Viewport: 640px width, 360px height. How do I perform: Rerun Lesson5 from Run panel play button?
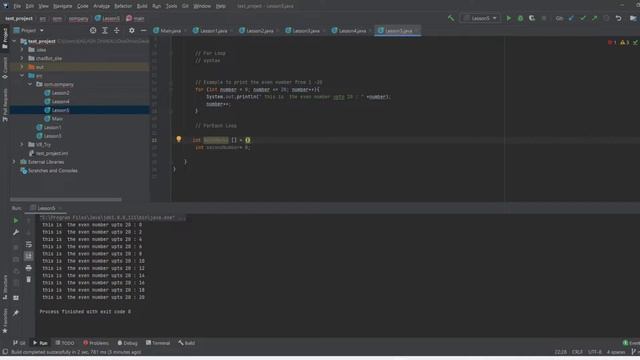[x=16, y=221]
